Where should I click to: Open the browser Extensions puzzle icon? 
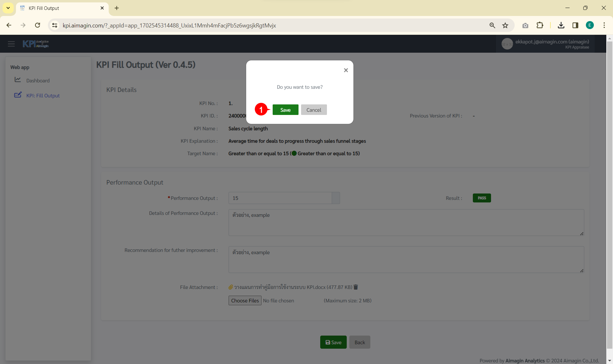coord(540,25)
